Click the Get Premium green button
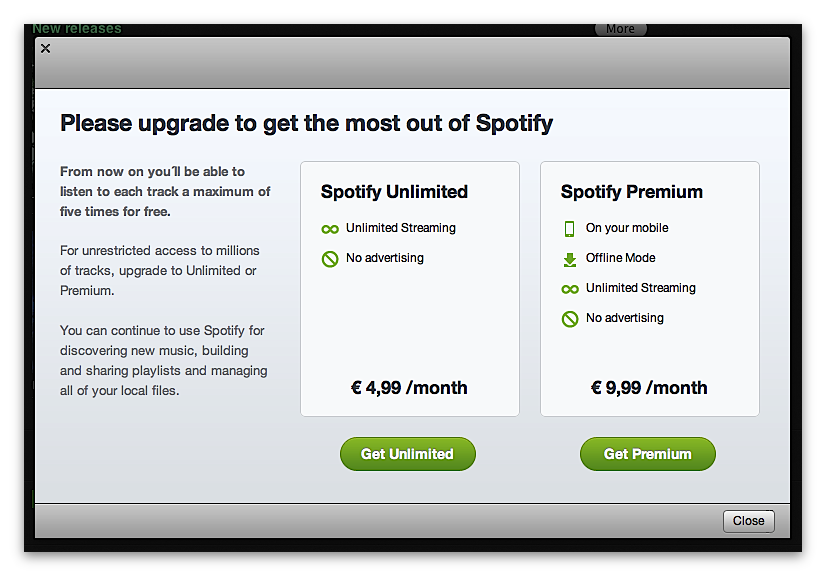Viewport: 826px width, 576px height. coord(647,454)
